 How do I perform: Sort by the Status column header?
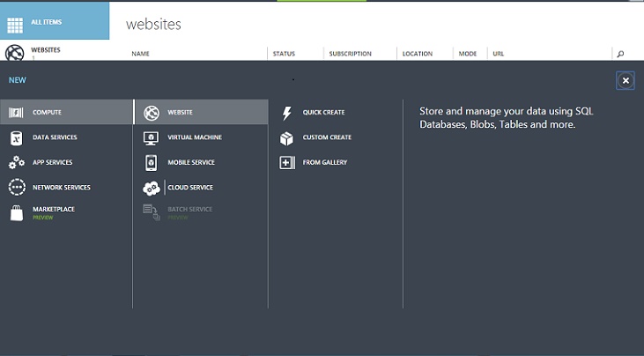pyautogui.click(x=284, y=54)
